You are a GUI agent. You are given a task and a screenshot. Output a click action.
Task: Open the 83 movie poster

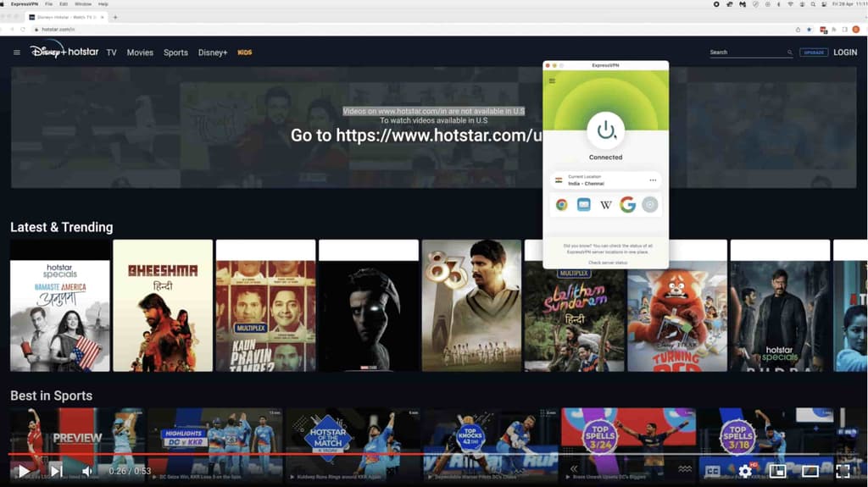pyautogui.click(x=471, y=306)
